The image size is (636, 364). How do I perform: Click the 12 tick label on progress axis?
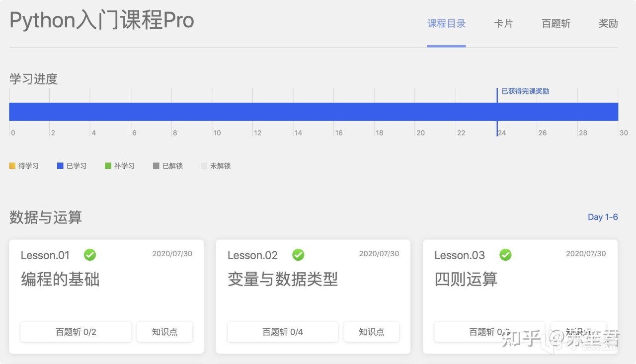pos(257,133)
